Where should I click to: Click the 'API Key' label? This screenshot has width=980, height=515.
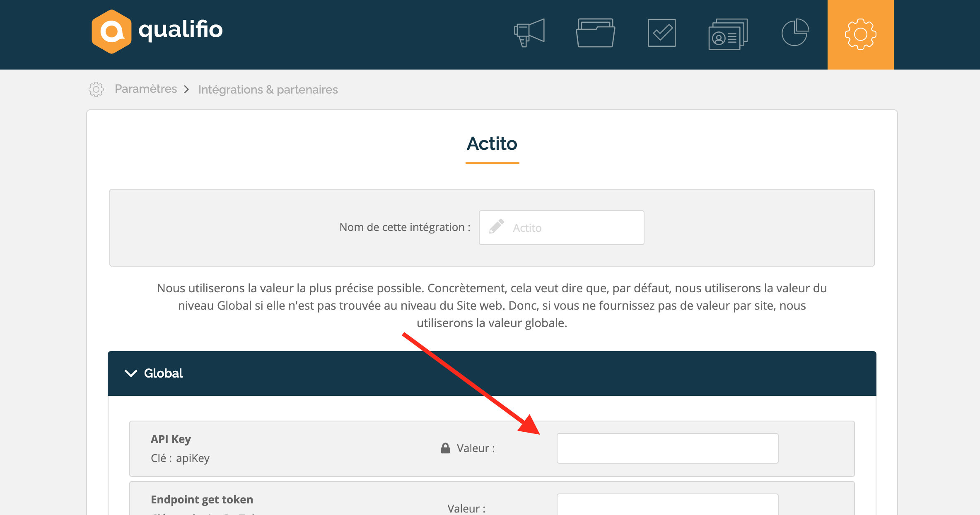[x=171, y=439]
